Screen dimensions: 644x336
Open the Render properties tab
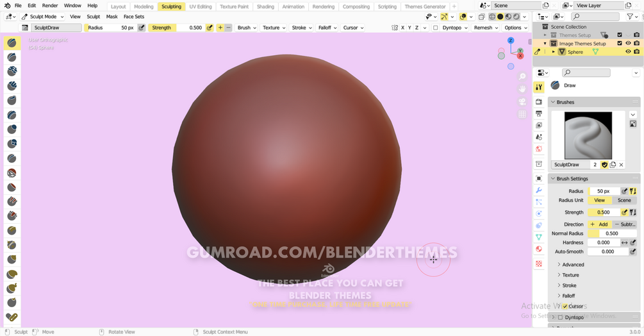[x=539, y=102]
